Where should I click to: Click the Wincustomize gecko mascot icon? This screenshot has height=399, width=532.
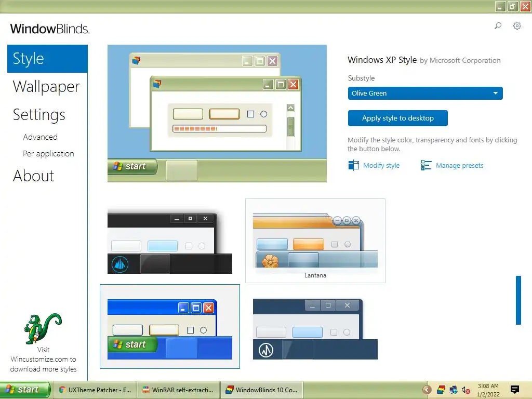(43, 328)
